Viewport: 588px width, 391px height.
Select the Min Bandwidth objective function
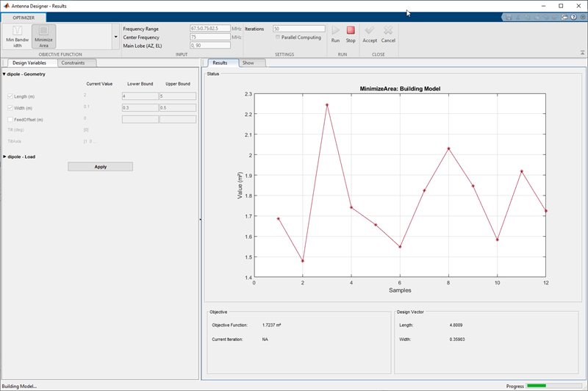(17, 36)
